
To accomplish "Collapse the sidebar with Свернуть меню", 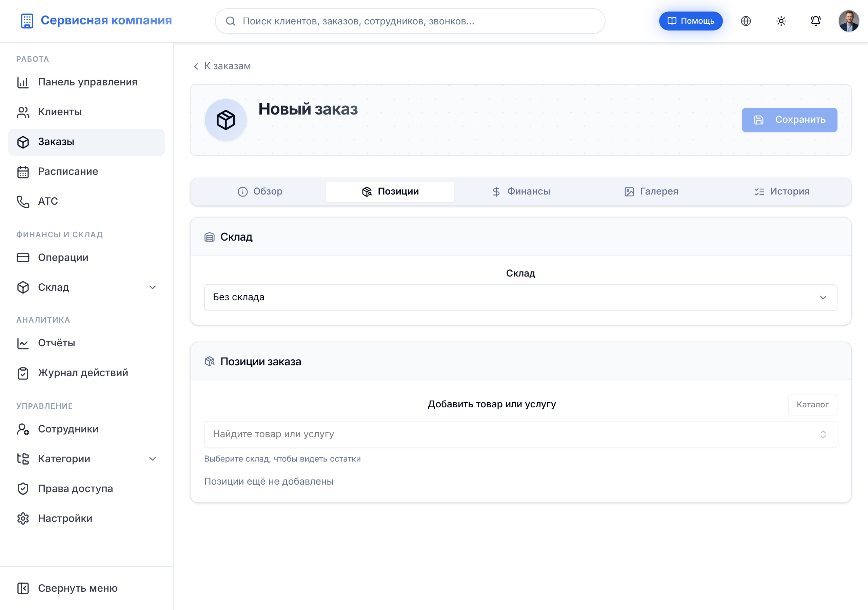I will [86, 588].
